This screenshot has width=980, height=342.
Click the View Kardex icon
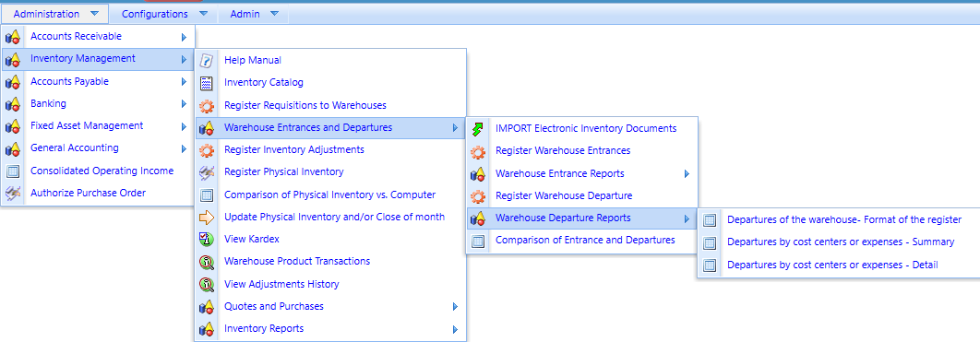(x=207, y=239)
